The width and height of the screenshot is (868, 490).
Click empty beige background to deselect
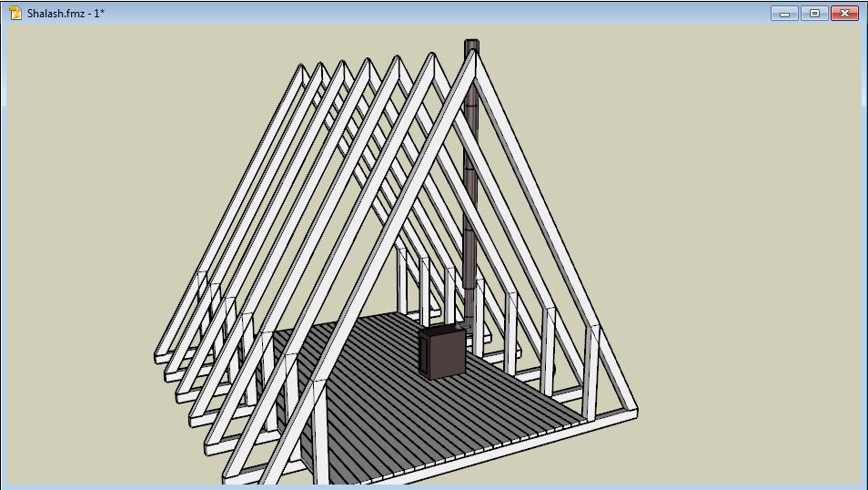tap(728, 137)
